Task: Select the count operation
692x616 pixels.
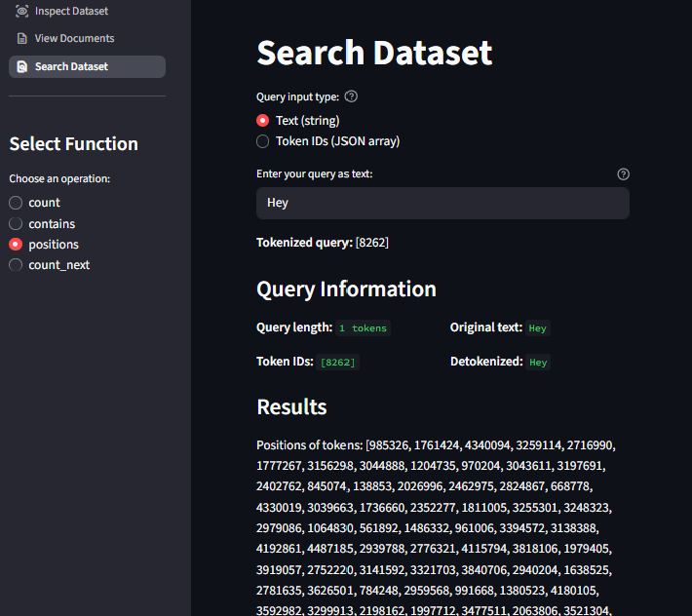Action: click(16, 203)
